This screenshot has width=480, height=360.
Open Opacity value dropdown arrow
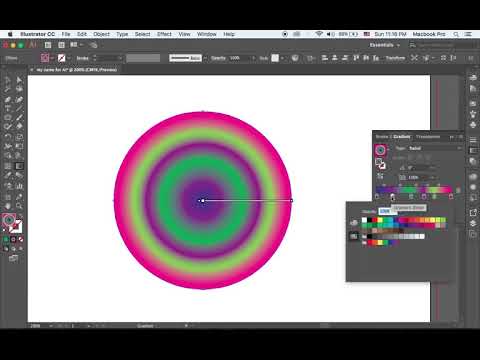(253, 58)
